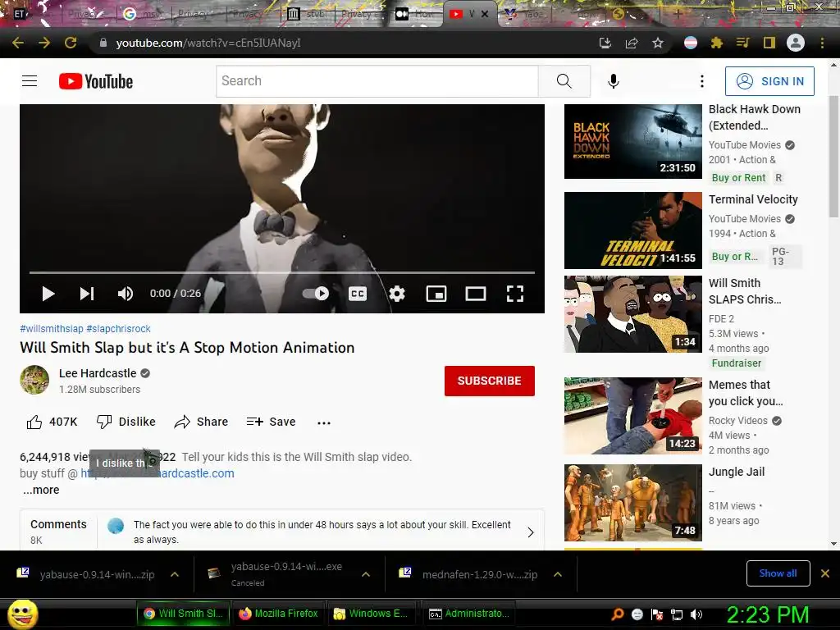Close the downloads bar
The image size is (840, 630).
(825, 573)
